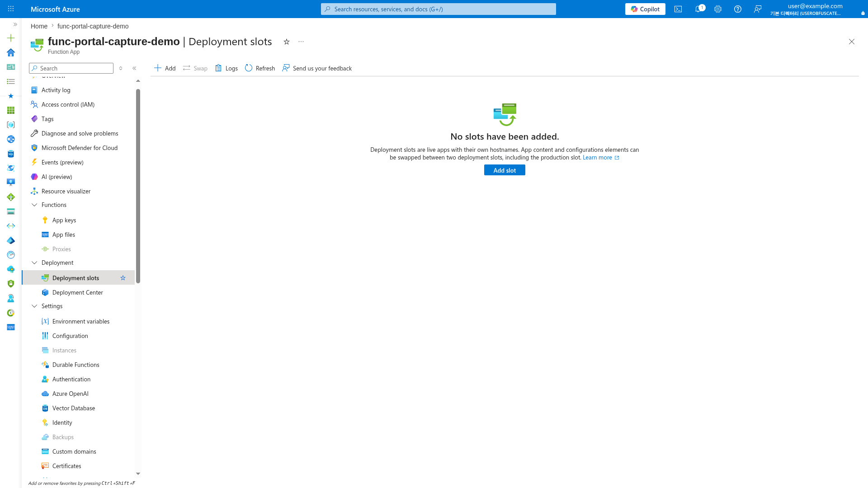Viewport: 868px width, 488px height.
Task: Open SQL databases sidebar icon
Action: (x=11, y=154)
